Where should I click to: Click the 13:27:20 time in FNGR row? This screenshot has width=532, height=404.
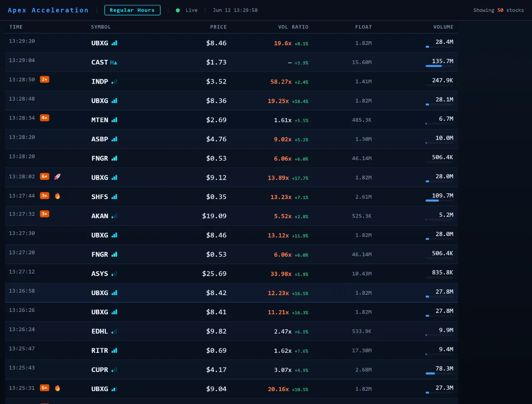[22, 252]
